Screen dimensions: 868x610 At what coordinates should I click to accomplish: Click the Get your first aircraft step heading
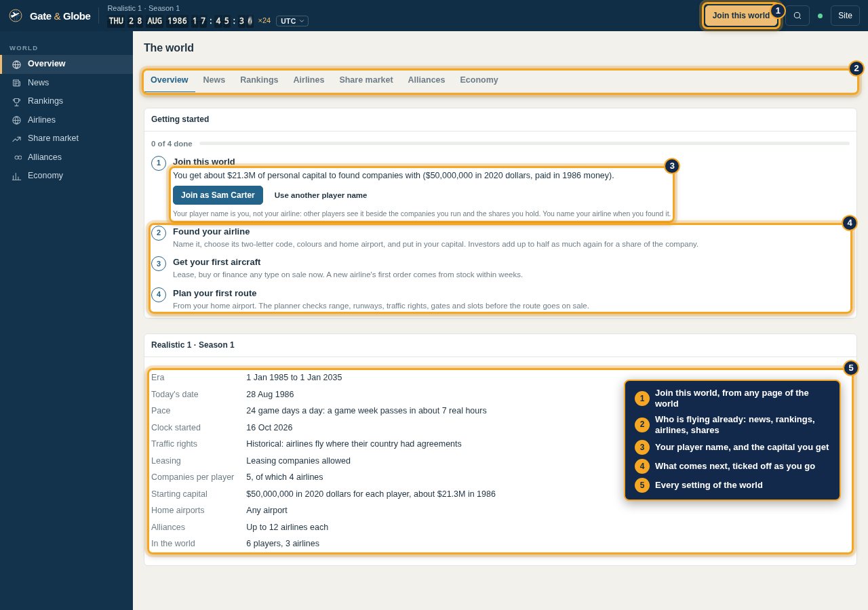(216, 262)
